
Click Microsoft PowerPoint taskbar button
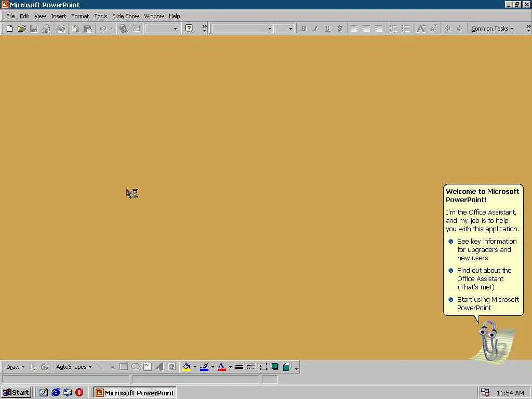[135, 393]
